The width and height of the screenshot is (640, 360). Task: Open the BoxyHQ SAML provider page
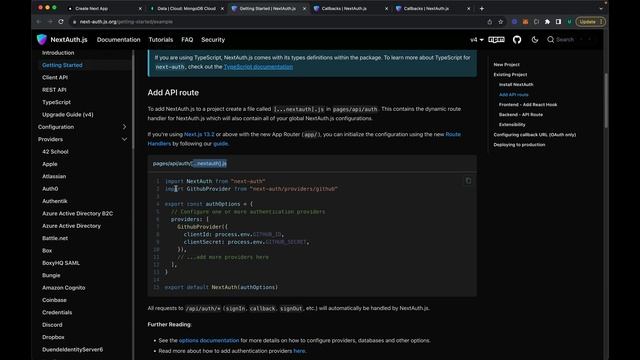pyautogui.click(x=61, y=263)
